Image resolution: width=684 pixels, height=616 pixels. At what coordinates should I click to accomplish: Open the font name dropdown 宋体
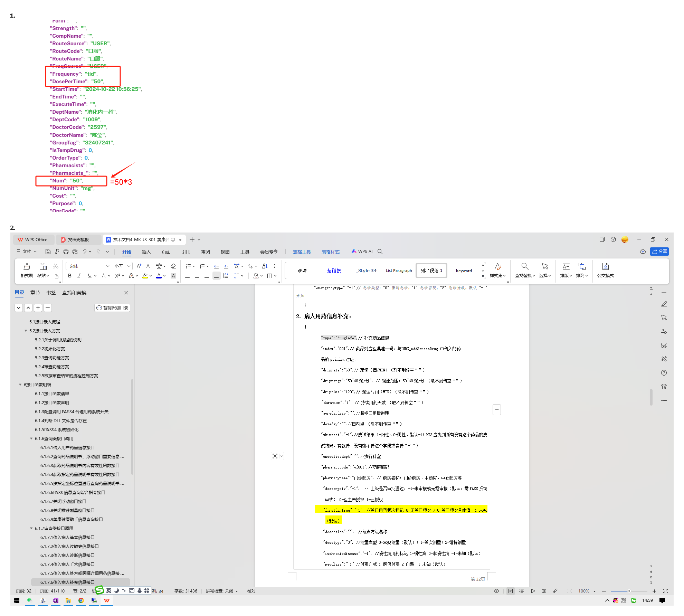pos(107,266)
